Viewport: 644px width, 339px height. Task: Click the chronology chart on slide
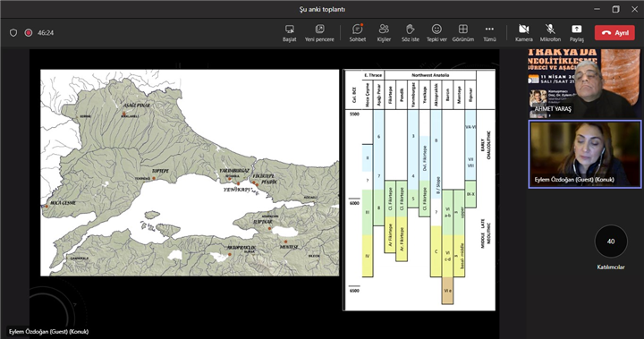[x=419, y=190]
